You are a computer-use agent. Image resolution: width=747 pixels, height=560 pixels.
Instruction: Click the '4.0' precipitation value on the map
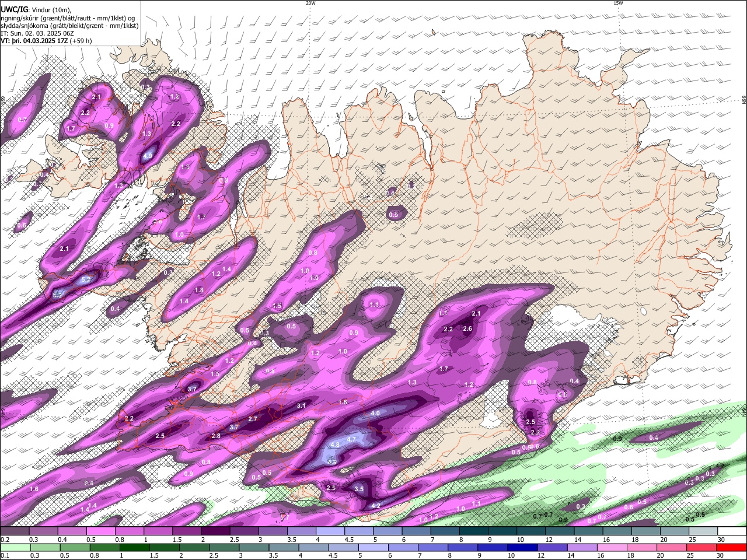click(375, 413)
